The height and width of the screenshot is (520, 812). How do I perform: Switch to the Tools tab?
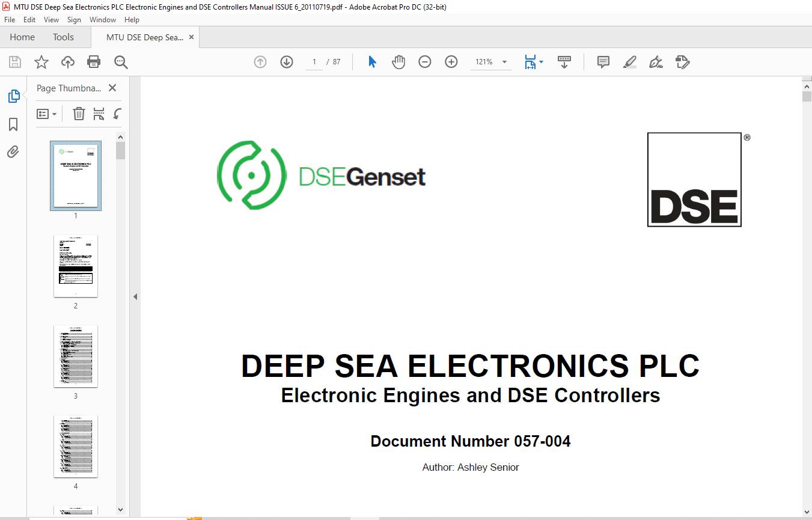(63, 37)
